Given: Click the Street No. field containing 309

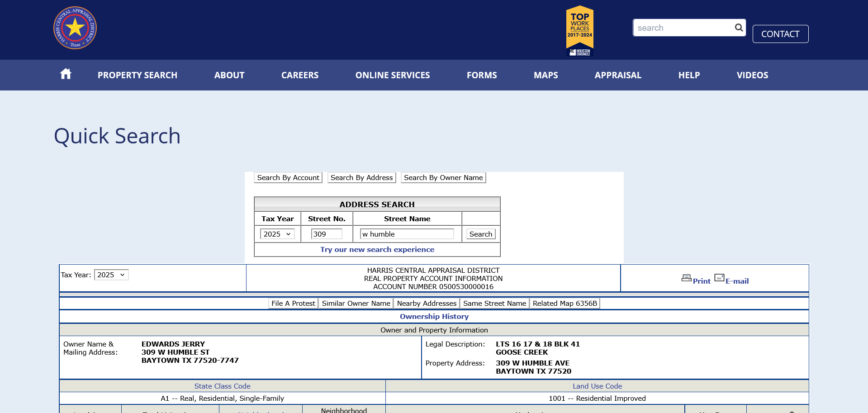Looking at the screenshot, I should (327, 234).
